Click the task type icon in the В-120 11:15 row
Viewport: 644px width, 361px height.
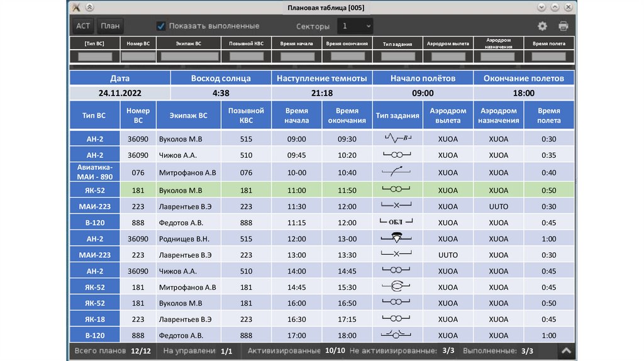pyautogui.click(x=397, y=222)
